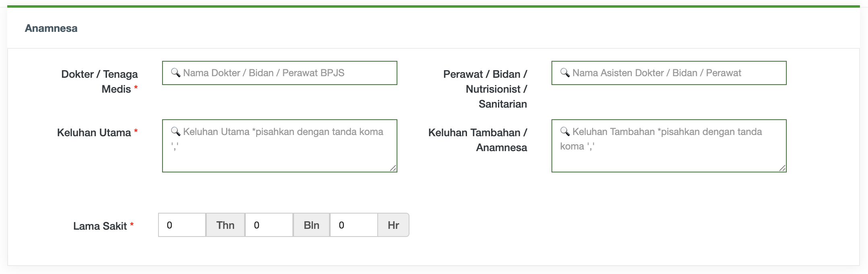Click the Keluhan Tambahan / Anamnesa label

click(478, 140)
